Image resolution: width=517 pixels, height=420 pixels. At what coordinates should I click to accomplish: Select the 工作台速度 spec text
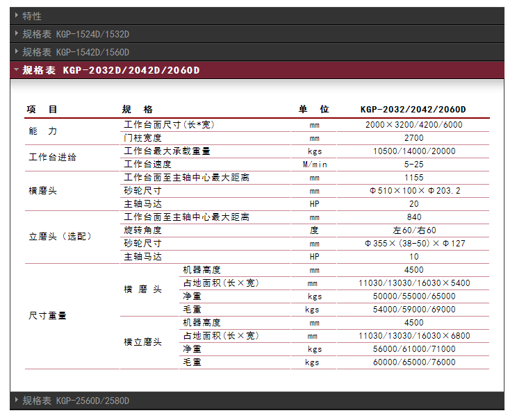tap(147, 165)
